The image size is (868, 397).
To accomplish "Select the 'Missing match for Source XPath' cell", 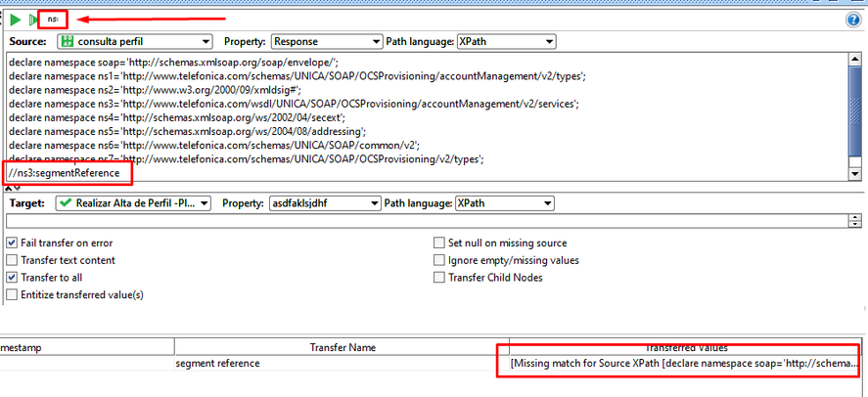I will click(686, 364).
